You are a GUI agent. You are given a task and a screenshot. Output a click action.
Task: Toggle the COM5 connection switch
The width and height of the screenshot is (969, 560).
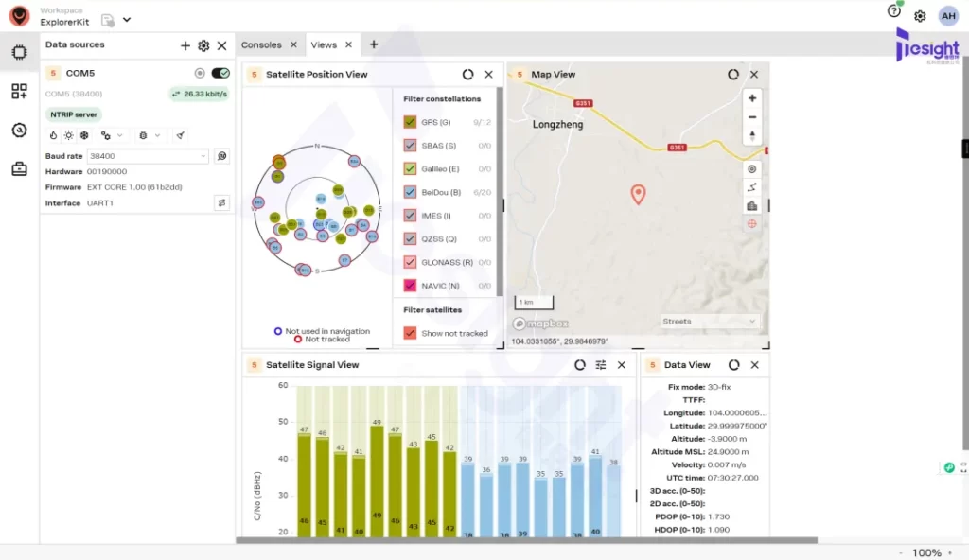(x=220, y=73)
